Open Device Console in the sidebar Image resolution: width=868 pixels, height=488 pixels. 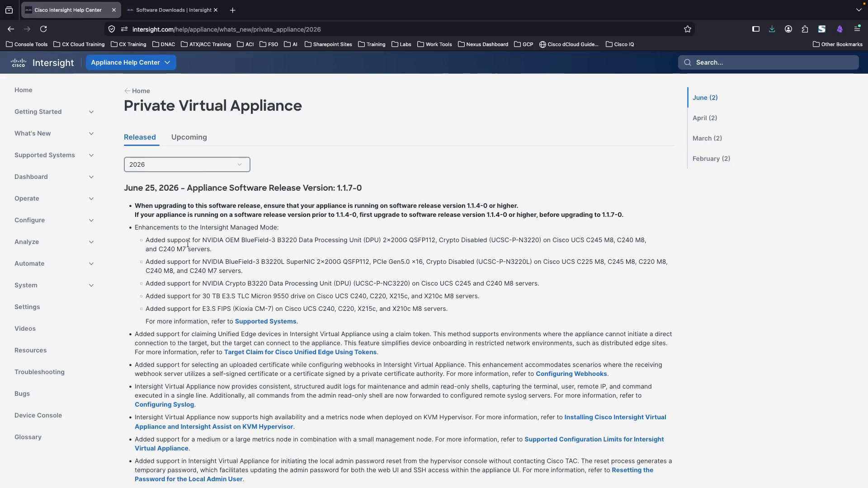tap(38, 415)
